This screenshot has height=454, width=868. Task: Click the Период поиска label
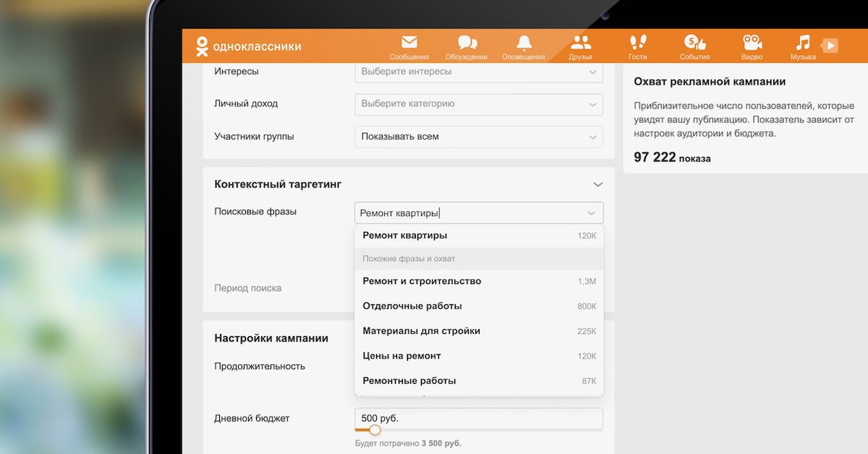pos(248,288)
